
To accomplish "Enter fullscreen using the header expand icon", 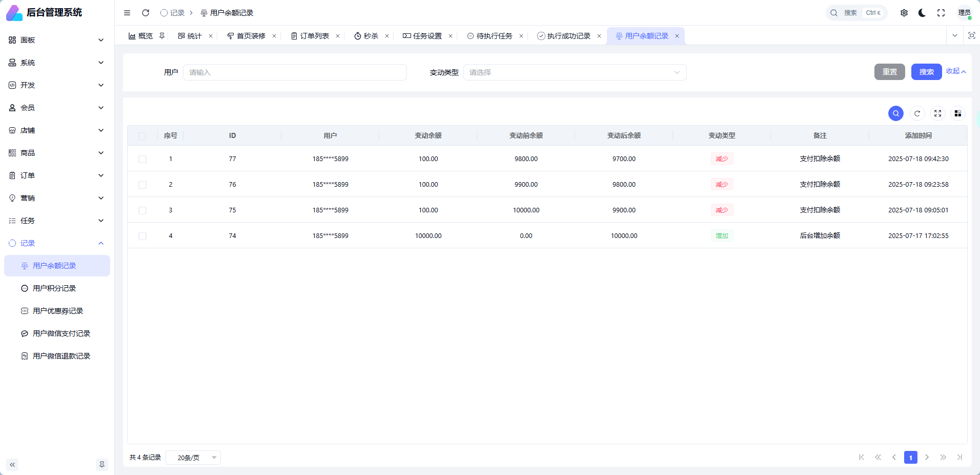I will (x=941, y=12).
